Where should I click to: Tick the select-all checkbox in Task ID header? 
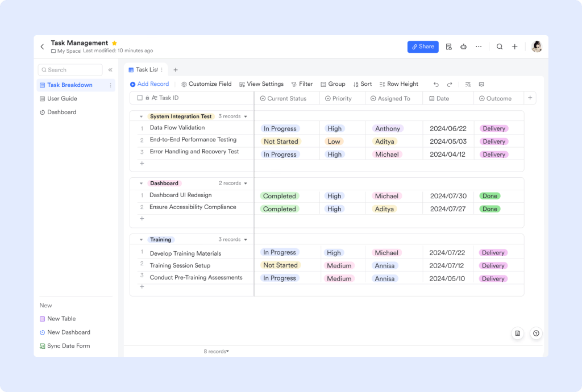click(x=140, y=98)
